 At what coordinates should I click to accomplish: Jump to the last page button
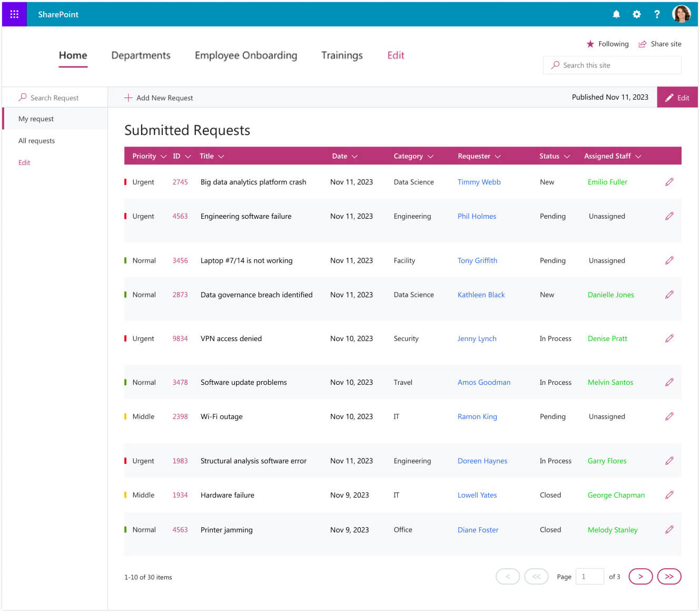click(669, 577)
